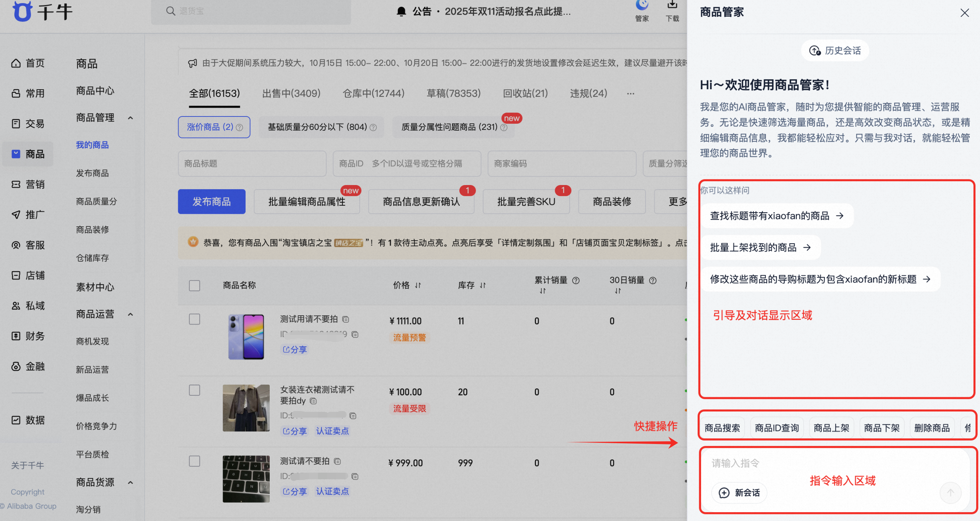The height and width of the screenshot is (521, 980).
Task: Click 认证卖点 under 女装连衣裙测试
Action: click(332, 431)
